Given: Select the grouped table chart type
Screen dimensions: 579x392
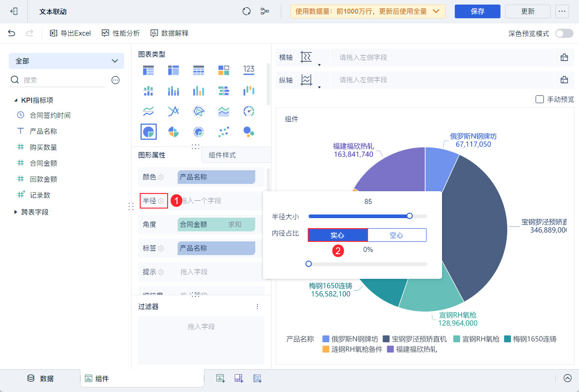Looking at the screenshot, I should coord(148,70).
